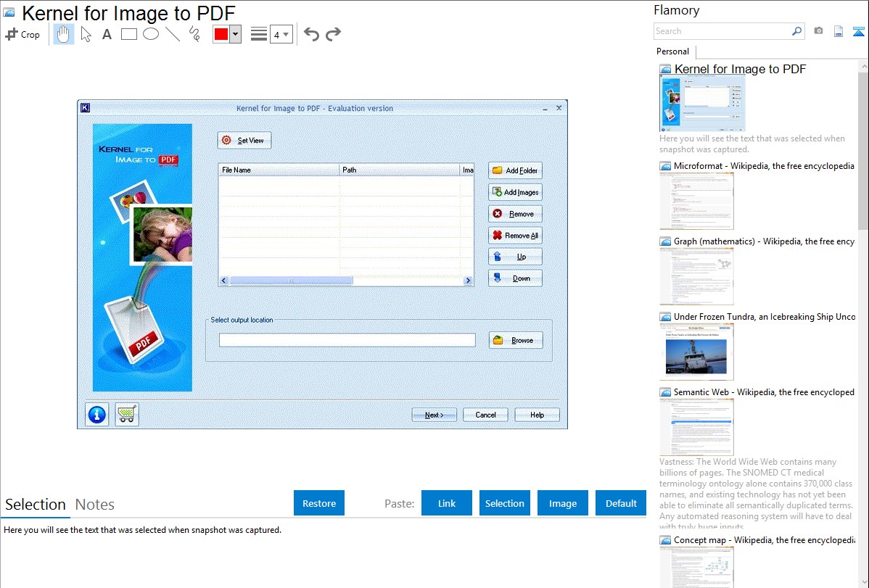
Task: Click the red color swatch
Action: [x=221, y=34]
